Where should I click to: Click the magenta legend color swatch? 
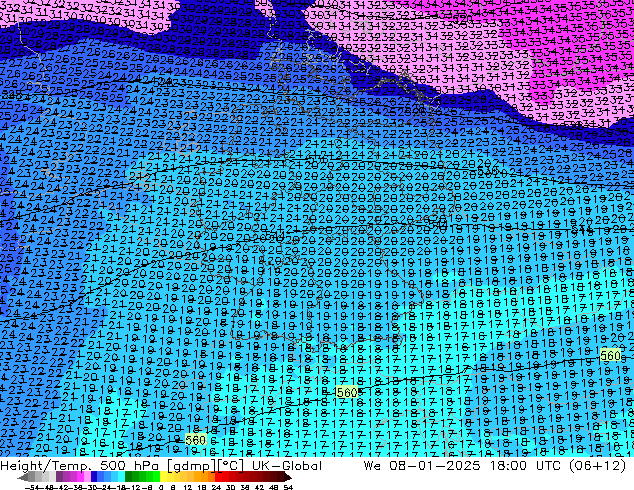[80, 477]
